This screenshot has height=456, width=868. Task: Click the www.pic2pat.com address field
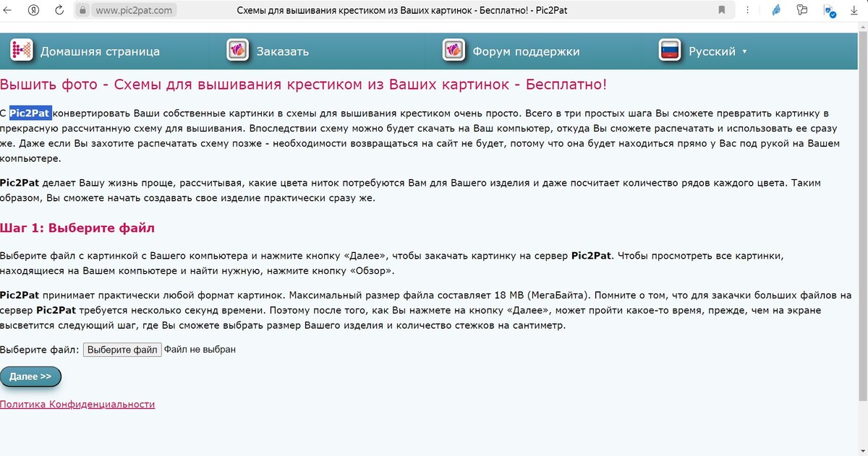pos(134,10)
